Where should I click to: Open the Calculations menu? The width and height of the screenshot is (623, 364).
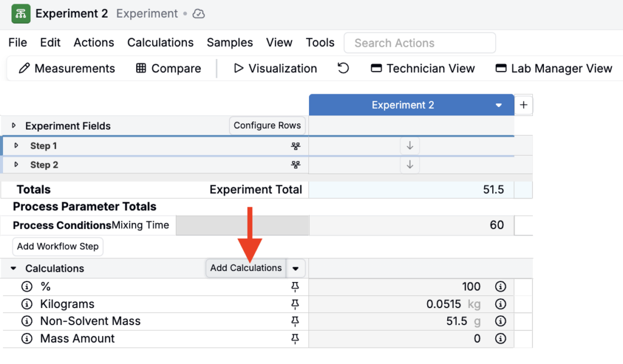(160, 43)
